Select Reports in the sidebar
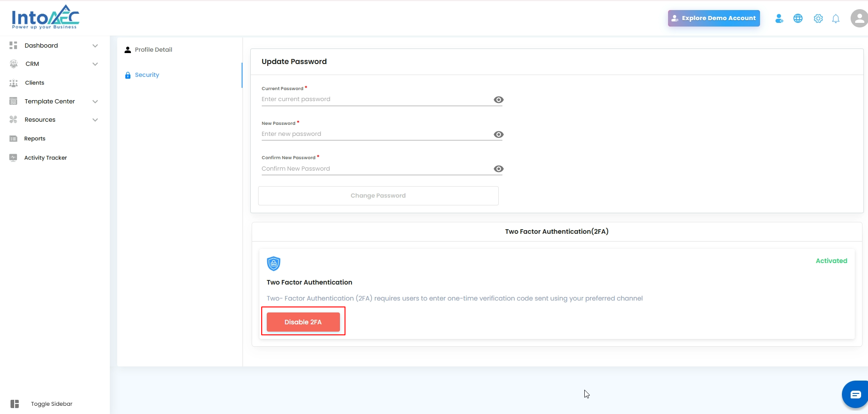Screen dimensions: 868x414 [x=35, y=139]
